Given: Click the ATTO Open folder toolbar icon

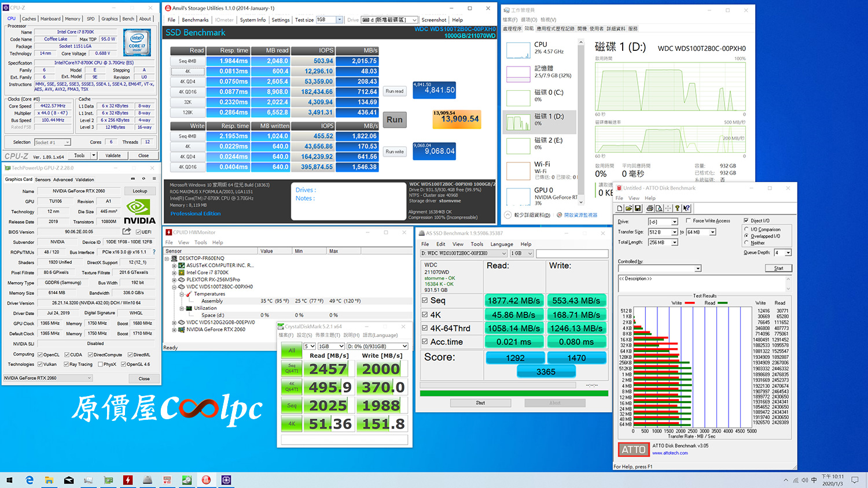Looking at the screenshot, I should point(628,208).
